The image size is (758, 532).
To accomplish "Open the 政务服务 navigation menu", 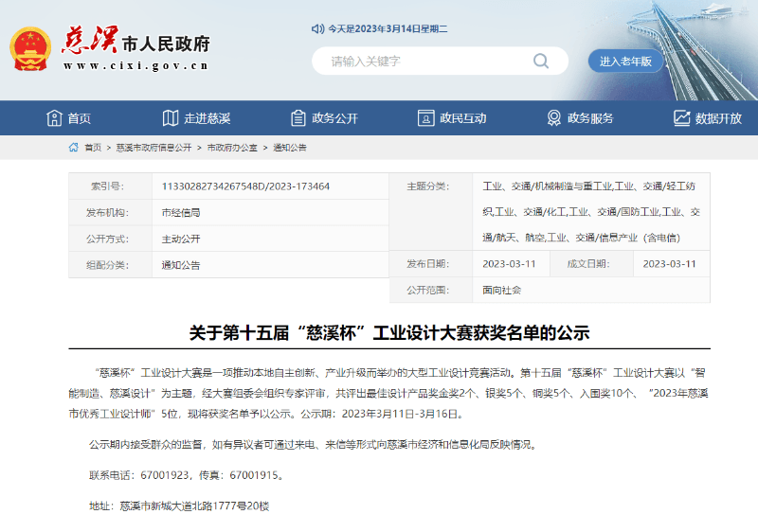I will click(x=580, y=118).
